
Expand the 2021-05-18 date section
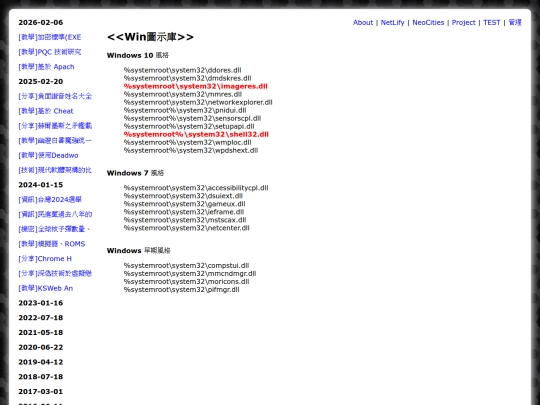pos(41,333)
